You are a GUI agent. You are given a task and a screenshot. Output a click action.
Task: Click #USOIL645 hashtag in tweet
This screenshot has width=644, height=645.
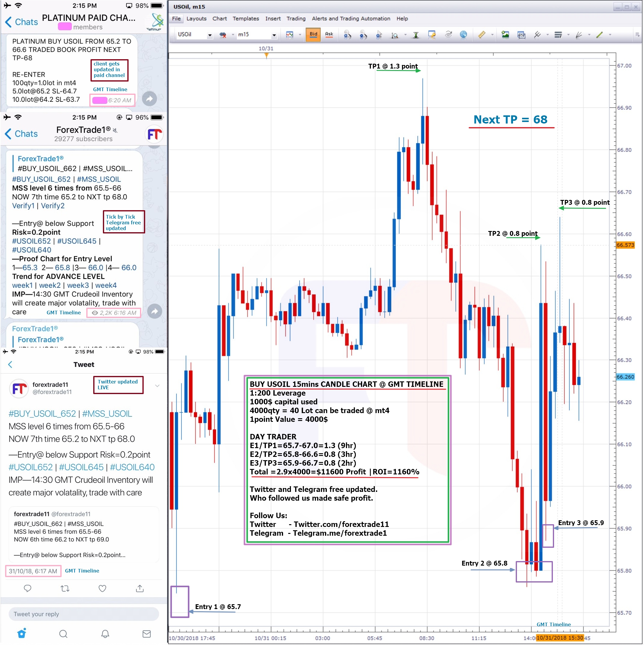click(81, 467)
